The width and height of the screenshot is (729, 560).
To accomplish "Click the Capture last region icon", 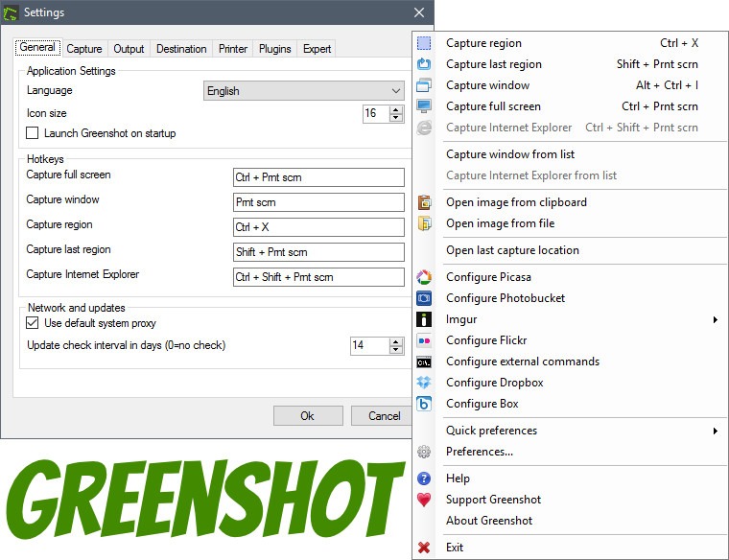I will point(424,64).
